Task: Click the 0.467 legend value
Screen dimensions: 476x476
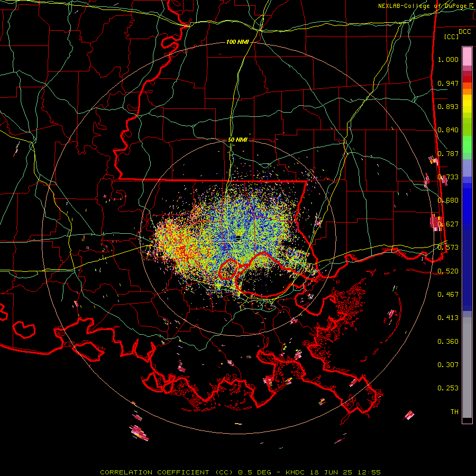Action: 448,294
